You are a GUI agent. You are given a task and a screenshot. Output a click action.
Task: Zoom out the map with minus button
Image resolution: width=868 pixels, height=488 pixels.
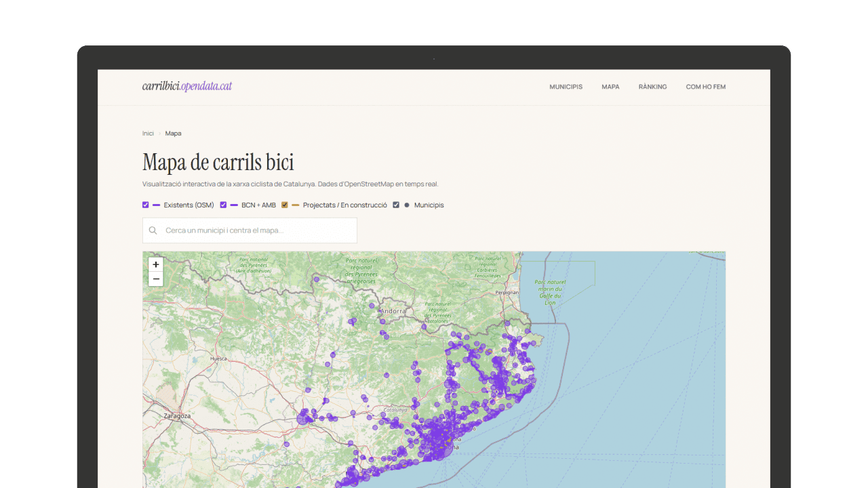[x=156, y=279]
